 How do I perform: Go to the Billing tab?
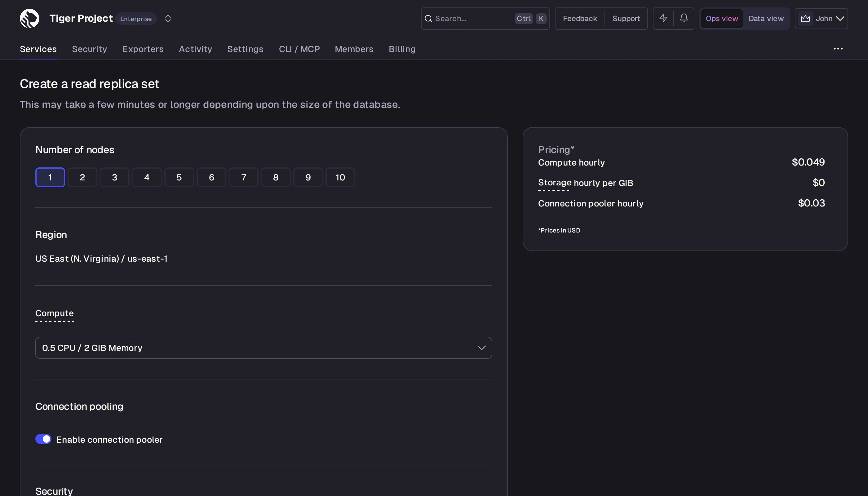click(x=402, y=49)
